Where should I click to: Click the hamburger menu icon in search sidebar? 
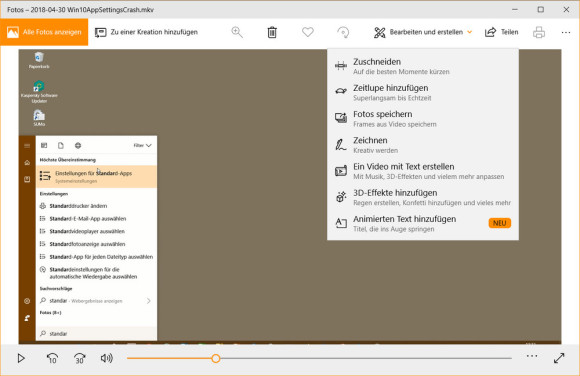[x=27, y=146]
